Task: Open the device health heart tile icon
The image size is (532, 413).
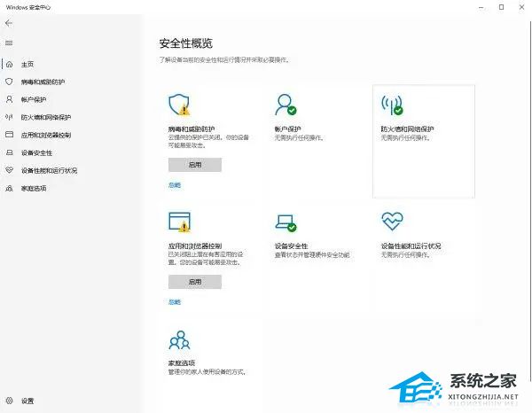Action: (x=392, y=221)
